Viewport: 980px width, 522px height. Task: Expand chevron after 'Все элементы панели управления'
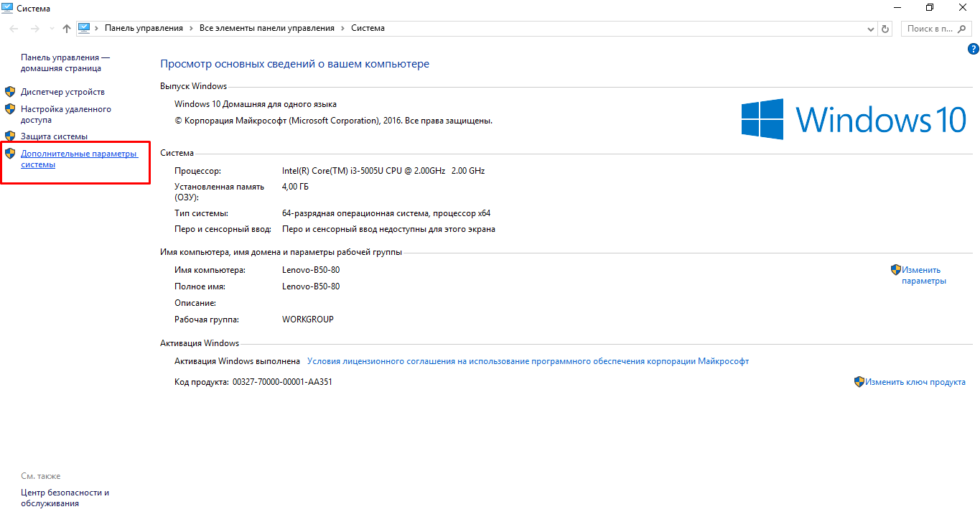click(342, 28)
